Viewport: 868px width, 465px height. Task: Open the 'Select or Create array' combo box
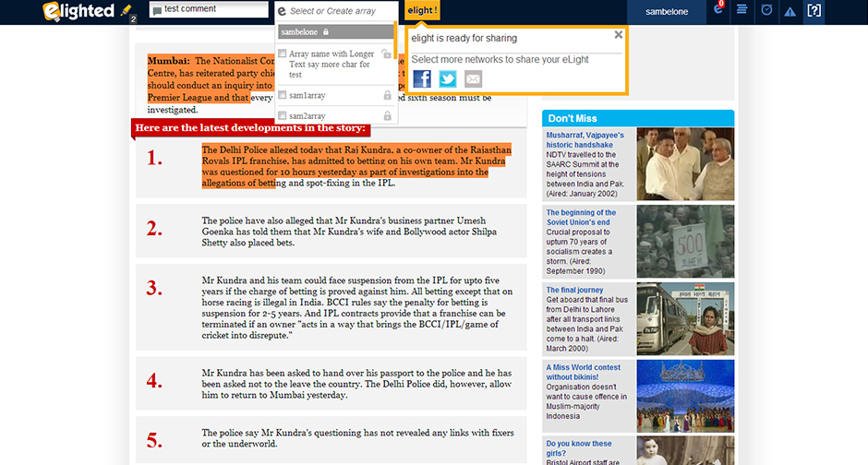pos(336,11)
